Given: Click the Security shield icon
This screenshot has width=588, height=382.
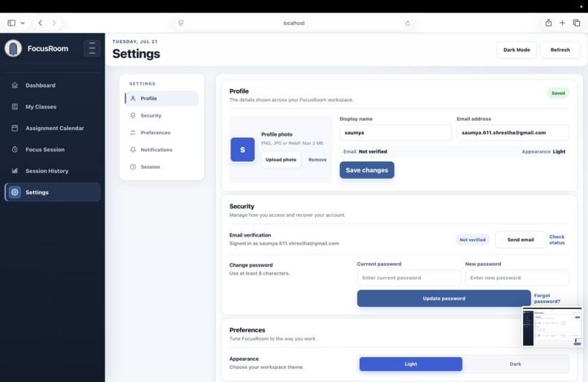Looking at the screenshot, I should click(x=133, y=115).
